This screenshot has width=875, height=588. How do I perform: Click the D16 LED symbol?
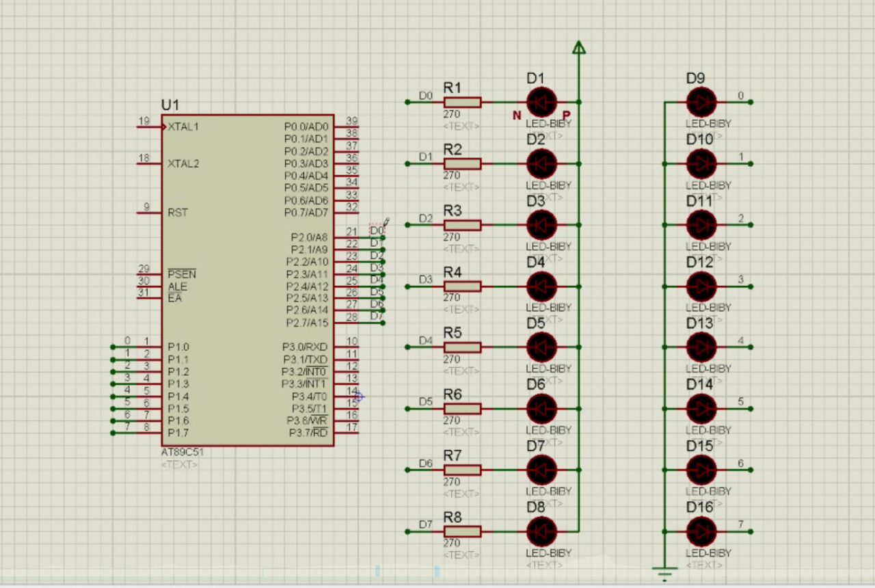click(701, 531)
